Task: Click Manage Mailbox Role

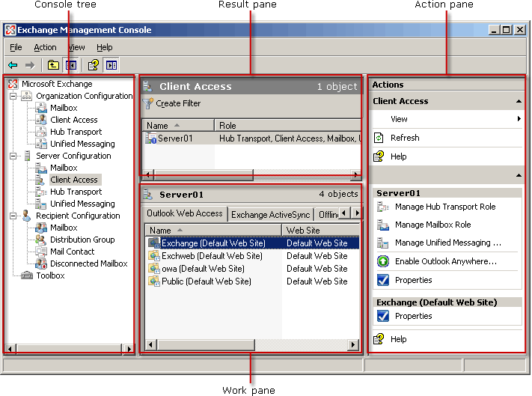Action: click(x=433, y=225)
